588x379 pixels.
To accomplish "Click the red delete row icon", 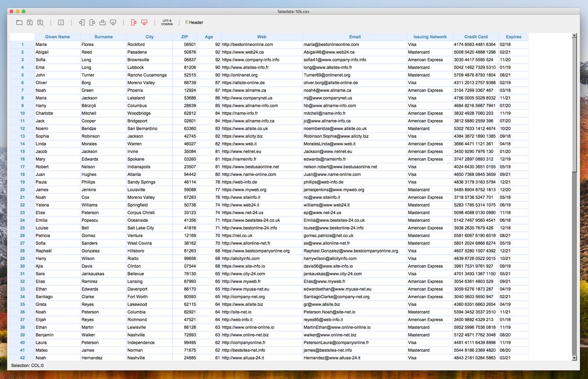I will [x=144, y=23].
